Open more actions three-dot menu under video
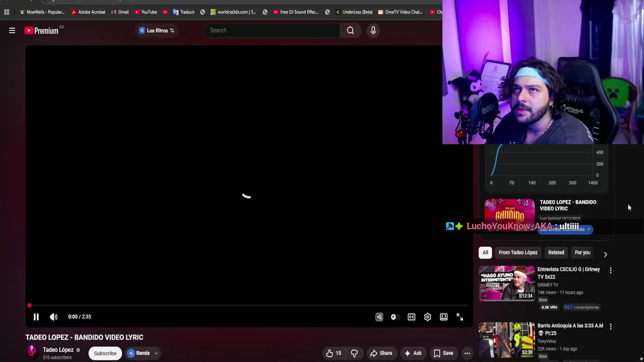 coord(467,353)
